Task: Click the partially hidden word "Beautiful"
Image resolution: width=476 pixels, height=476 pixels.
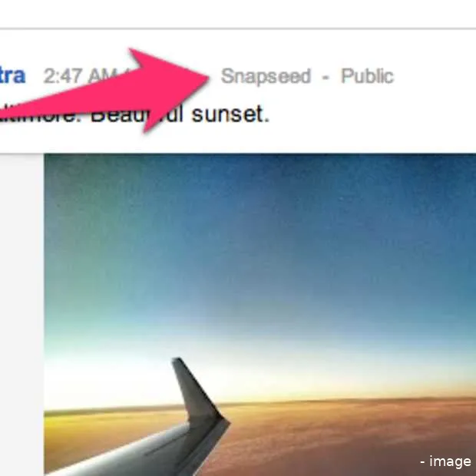Action: [x=137, y=114]
